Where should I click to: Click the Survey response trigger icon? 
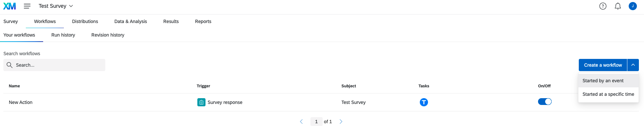pos(201,102)
